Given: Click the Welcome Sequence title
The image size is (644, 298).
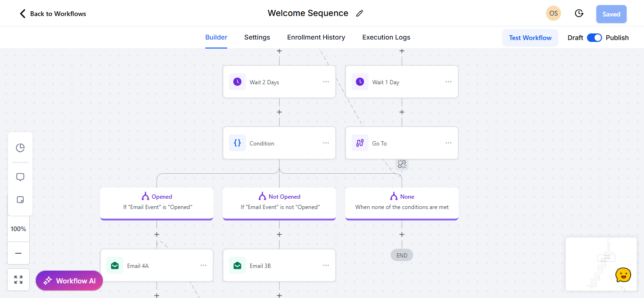Looking at the screenshot, I should coord(308,13).
